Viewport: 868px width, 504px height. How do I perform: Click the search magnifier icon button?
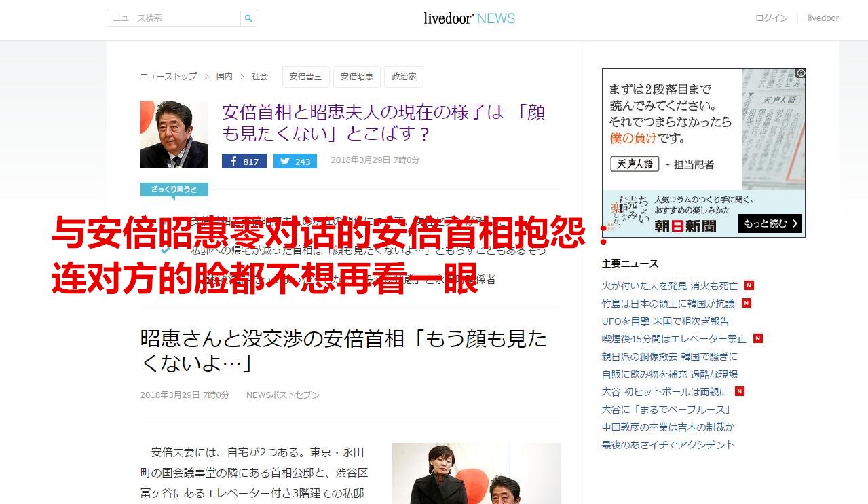pyautogui.click(x=249, y=18)
